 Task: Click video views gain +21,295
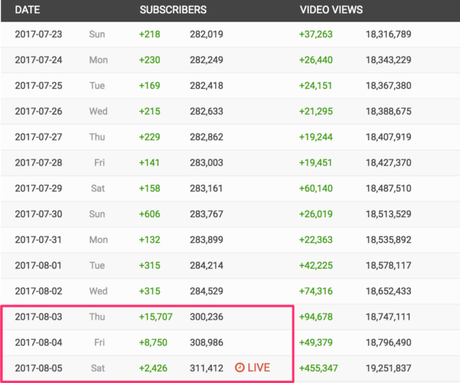pos(316,111)
